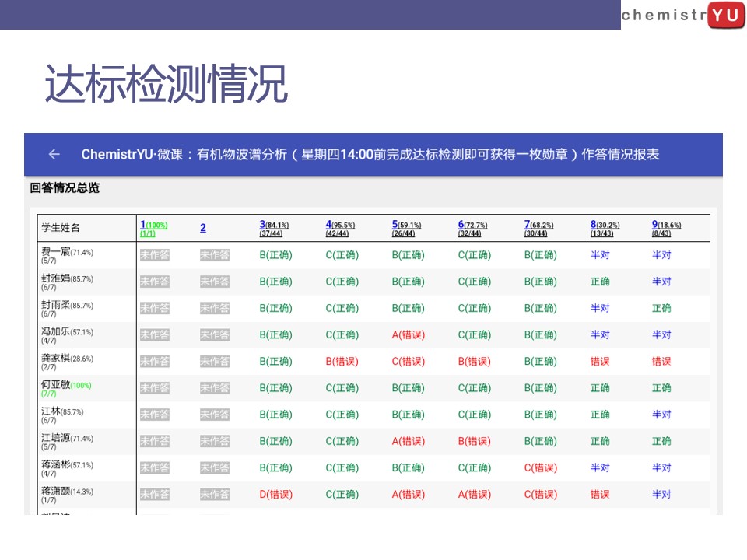Screen dimensions: 747x560
Task: Click 龚家棋's 错误 result for question 9
Action: point(661,362)
